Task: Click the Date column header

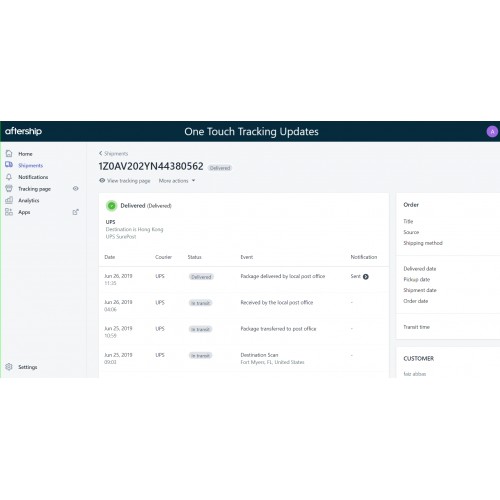Action: pos(109,257)
